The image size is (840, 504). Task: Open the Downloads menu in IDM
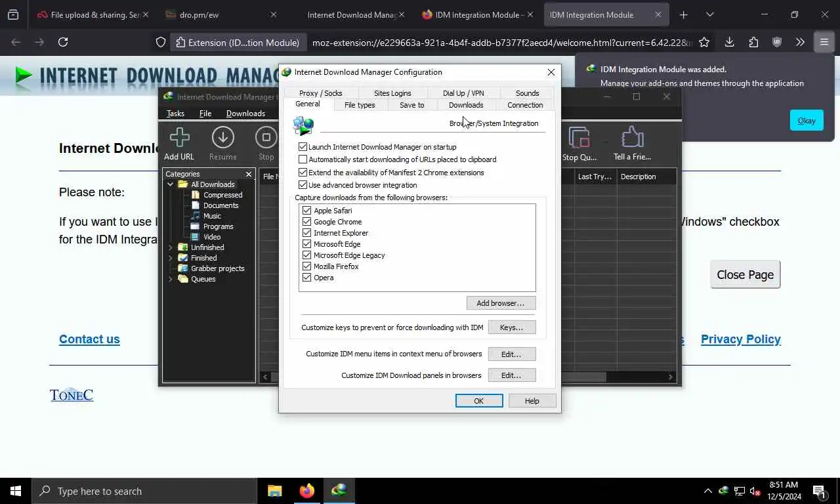(x=245, y=114)
